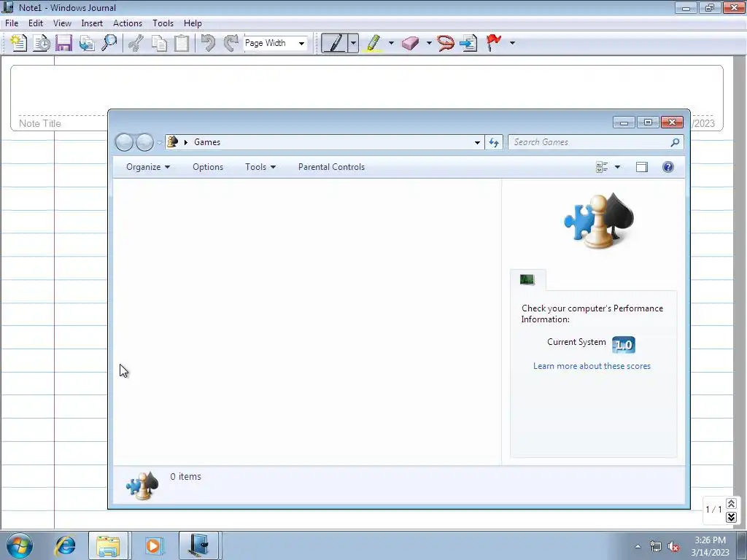Click the Insert/Remove Space tool icon

point(468,43)
